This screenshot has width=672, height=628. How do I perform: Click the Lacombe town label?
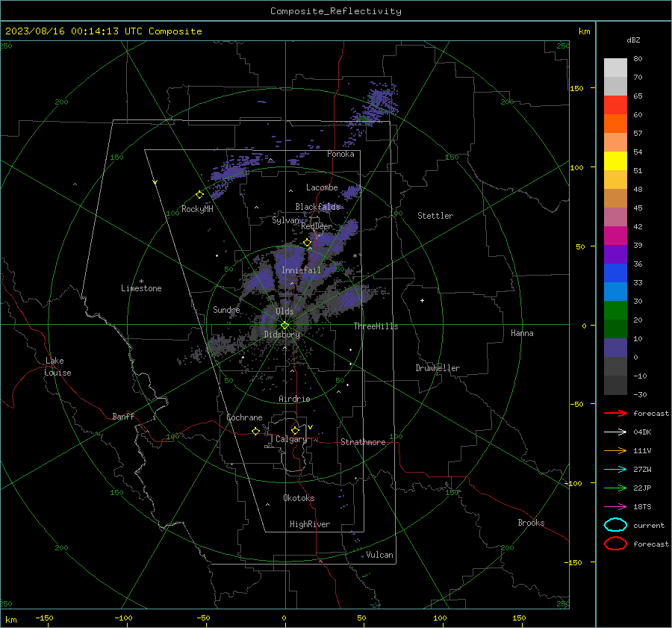point(322,187)
